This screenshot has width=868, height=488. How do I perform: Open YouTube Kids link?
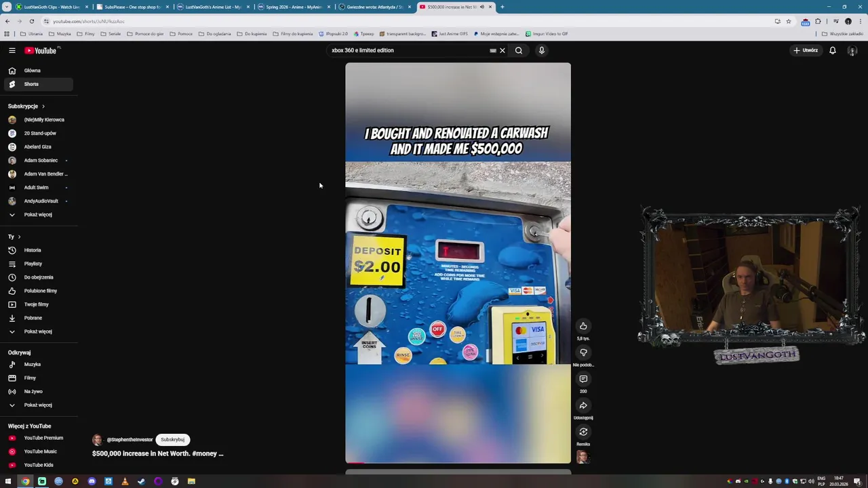[39, 465]
